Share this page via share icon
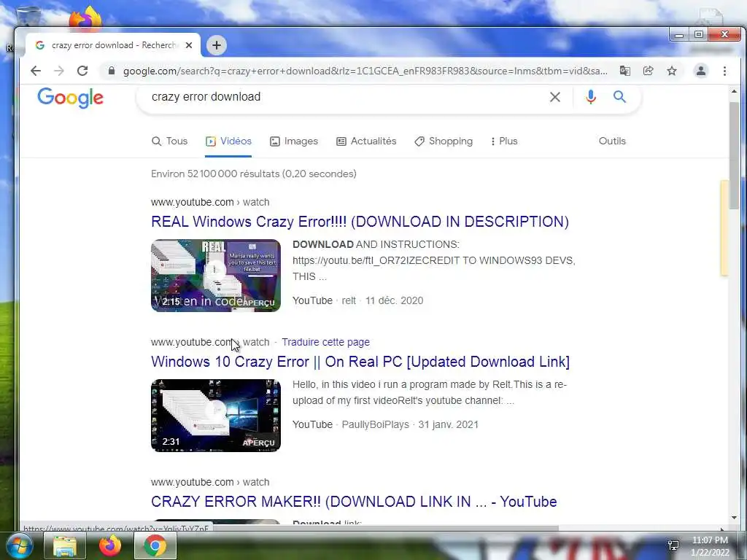 pos(648,71)
